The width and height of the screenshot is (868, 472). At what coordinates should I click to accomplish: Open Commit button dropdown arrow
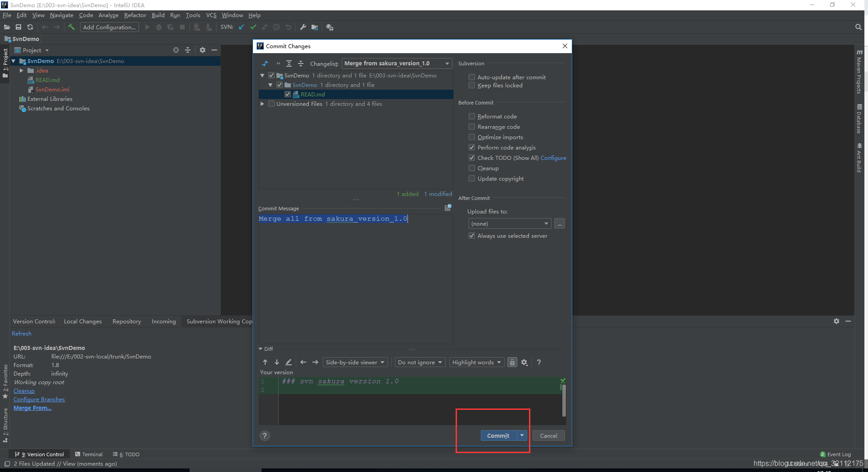(x=522, y=436)
